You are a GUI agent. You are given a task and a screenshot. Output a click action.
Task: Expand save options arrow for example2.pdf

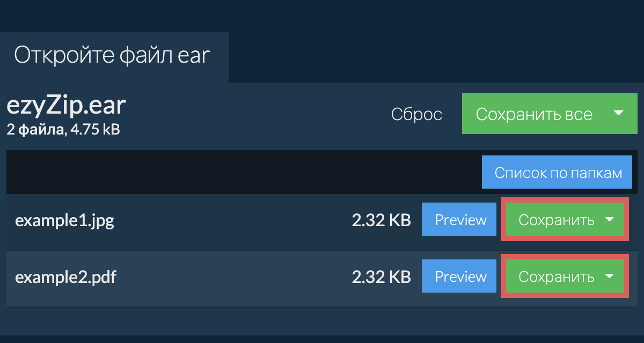point(609,277)
